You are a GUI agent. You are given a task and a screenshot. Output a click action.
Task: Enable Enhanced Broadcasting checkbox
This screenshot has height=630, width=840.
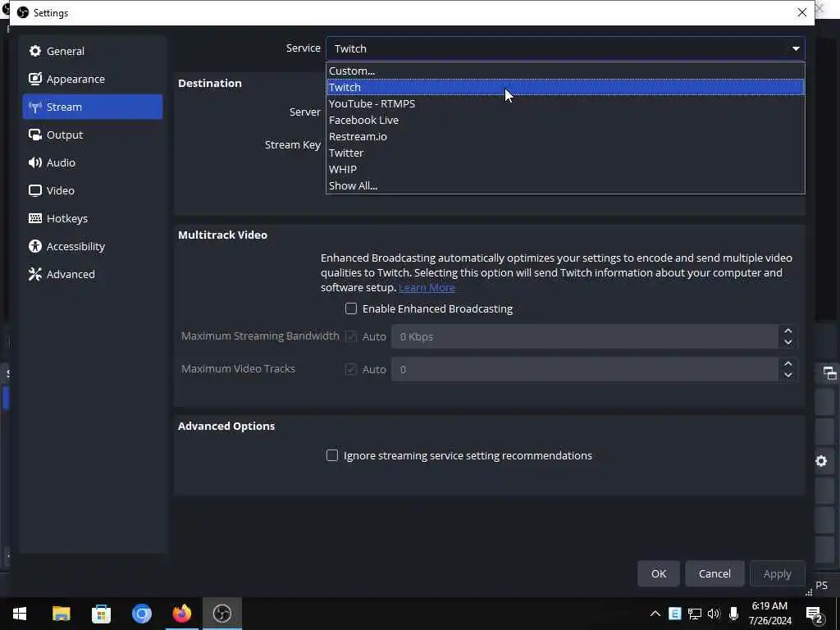click(x=351, y=308)
